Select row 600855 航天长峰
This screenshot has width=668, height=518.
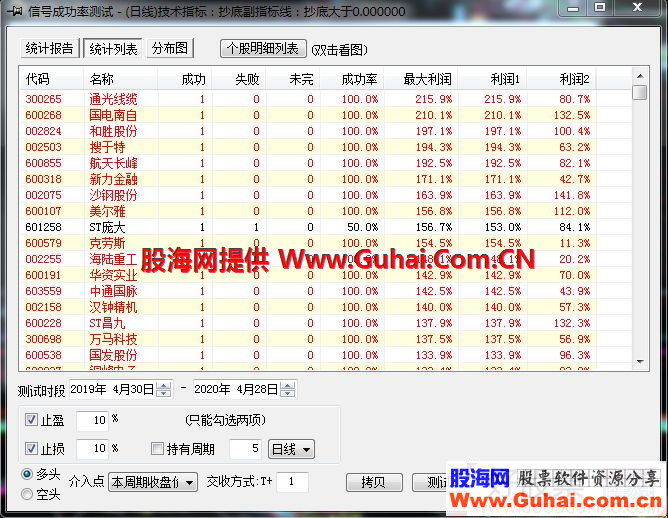(326, 163)
